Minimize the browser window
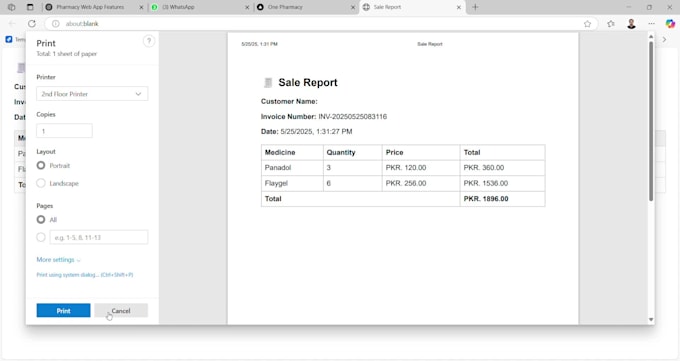The width and height of the screenshot is (680, 361). pyautogui.click(x=628, y=7)
